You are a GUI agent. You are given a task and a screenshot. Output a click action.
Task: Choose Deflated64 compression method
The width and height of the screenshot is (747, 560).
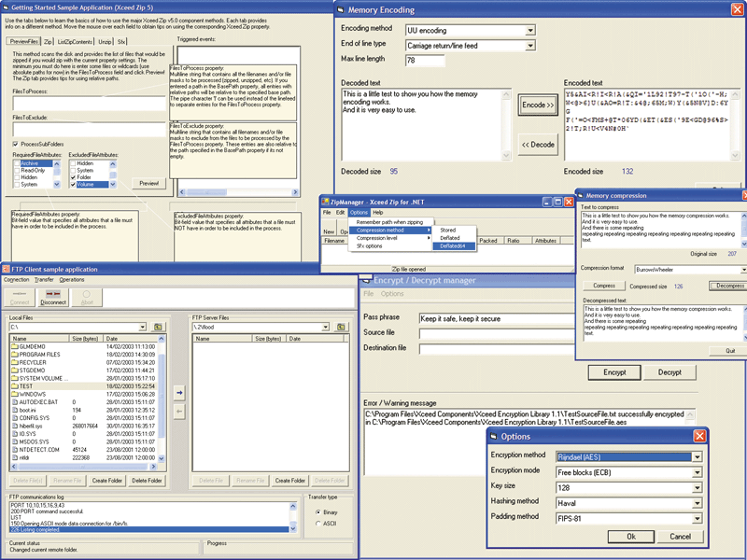pyautogui.click(x=453, y=246)
